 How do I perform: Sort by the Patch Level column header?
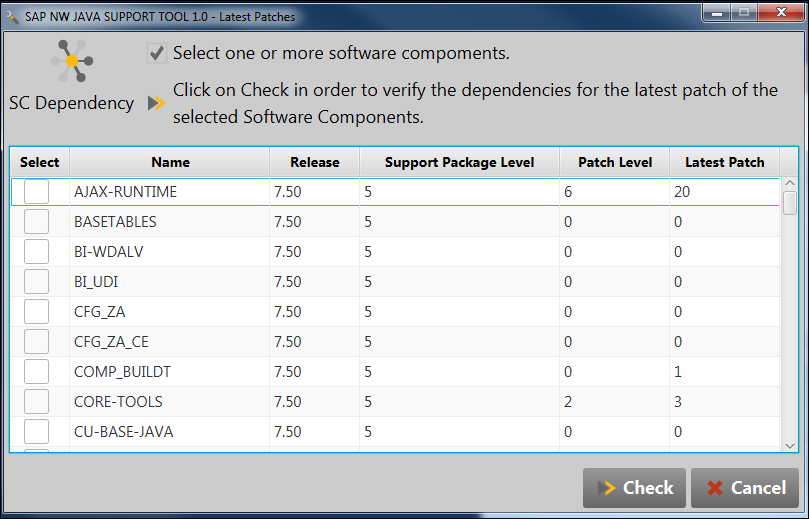(x=614, y=162)
